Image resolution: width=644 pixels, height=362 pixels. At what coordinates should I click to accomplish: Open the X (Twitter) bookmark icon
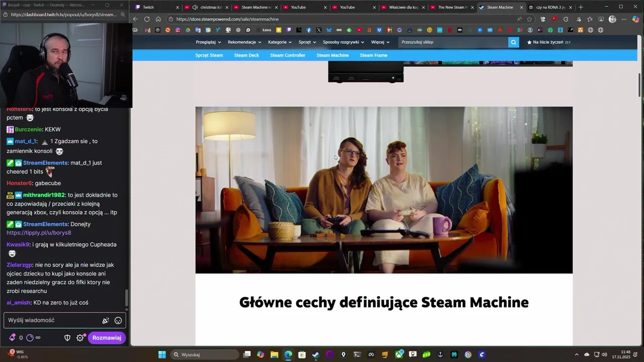[x=318, y=30]
